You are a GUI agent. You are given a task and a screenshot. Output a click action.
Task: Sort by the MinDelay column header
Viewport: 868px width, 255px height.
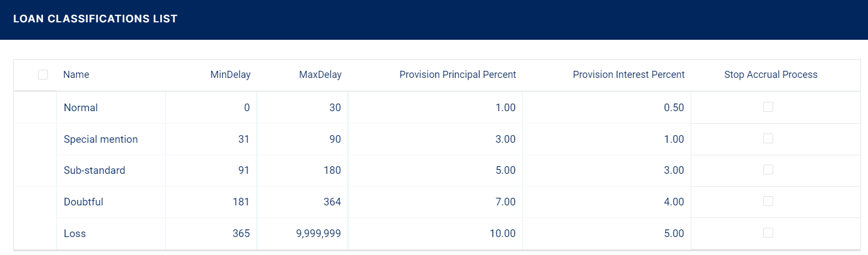pyautogui.click(x=230, y=75)
